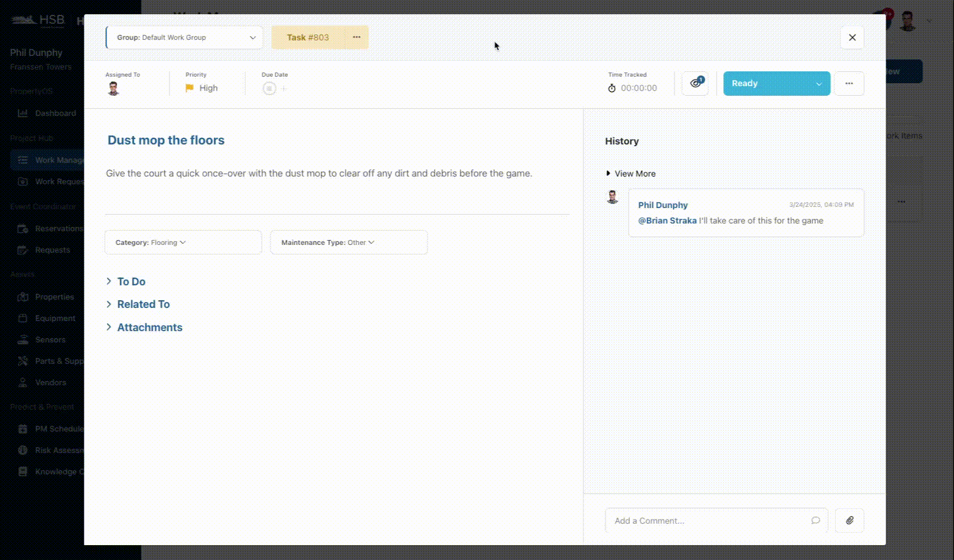Click the Sensors icon in sidebar

23,339
